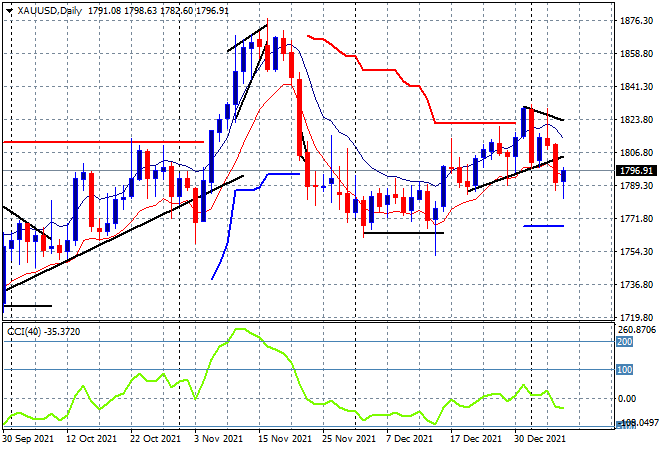The width and height of the screenshot is (660, 450).
Task: Click the CCI 200 level label
Action: (x=624, y=341)
